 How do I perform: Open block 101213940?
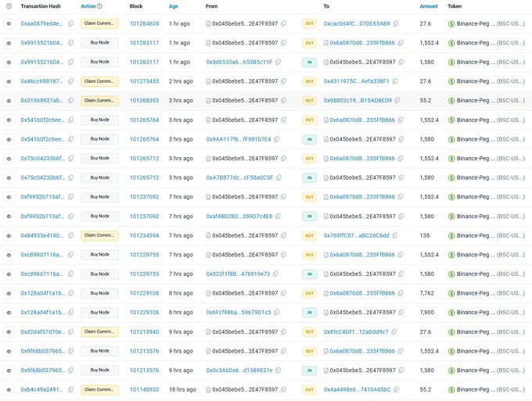[144, 332]
